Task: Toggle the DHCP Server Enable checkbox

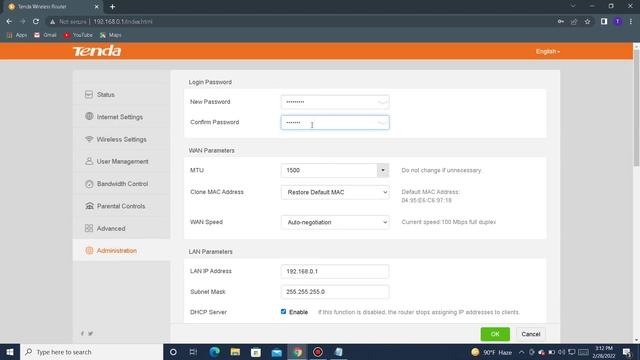Action: (x=283, y=311)
